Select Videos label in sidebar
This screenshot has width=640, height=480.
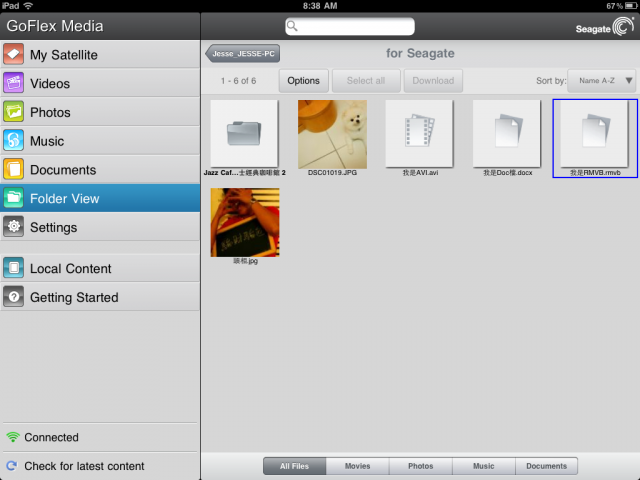pos(50,84)
